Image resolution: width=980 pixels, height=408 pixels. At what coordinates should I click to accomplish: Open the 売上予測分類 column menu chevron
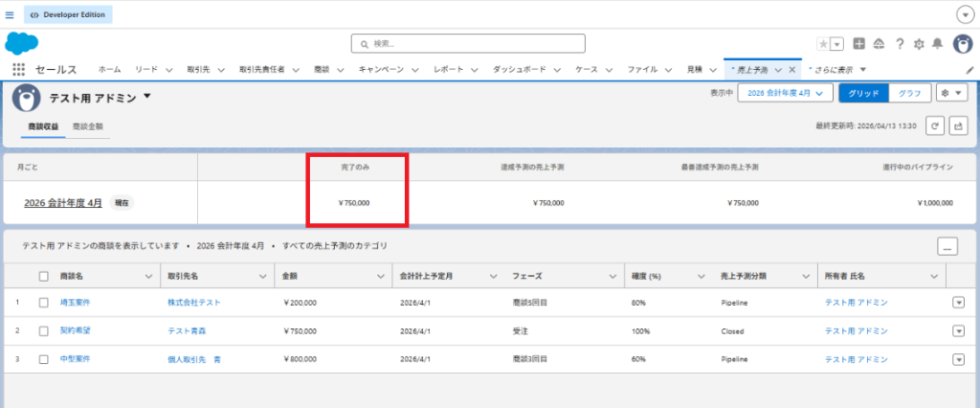(x=806, y=276)
